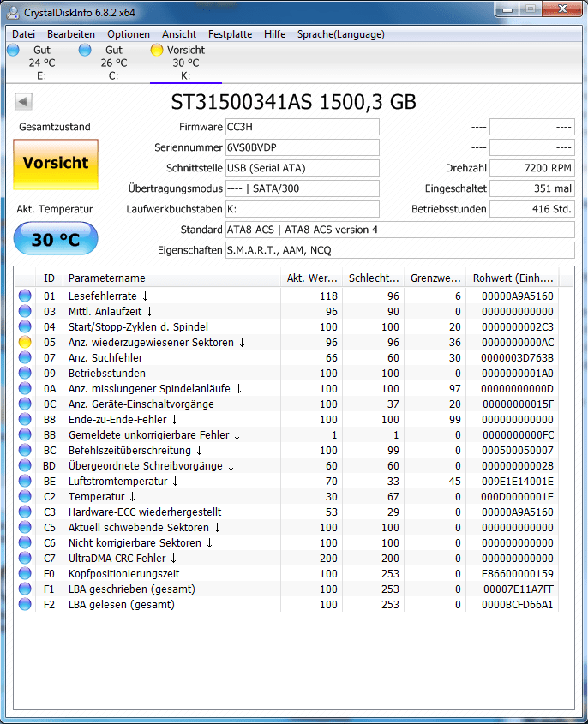Open the Ansicht menu
This screenshot has height=724, width=588.
179,34
